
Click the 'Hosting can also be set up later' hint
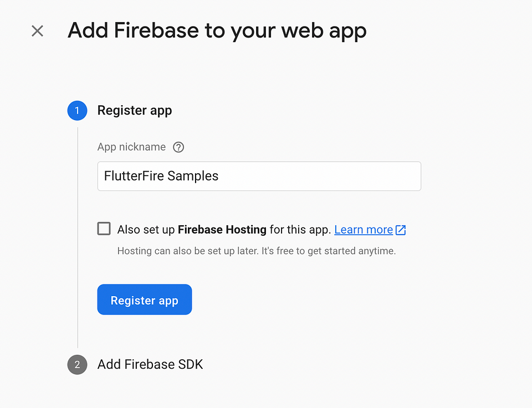(257, 251)
